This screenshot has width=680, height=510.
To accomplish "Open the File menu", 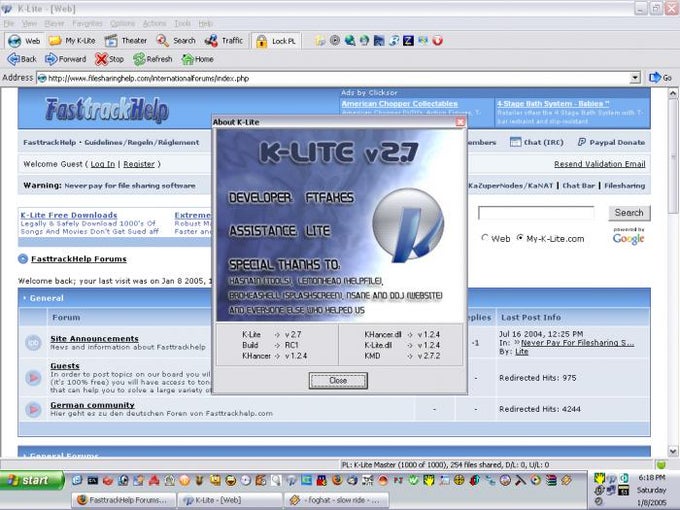I will (x=9, y=23).
